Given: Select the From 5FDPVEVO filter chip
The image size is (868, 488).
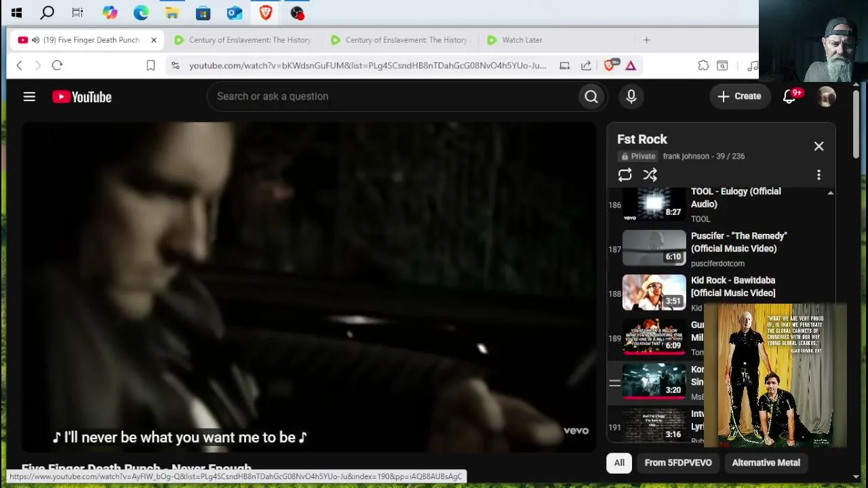Looking at the screenshot, I should tap(678, 463).
